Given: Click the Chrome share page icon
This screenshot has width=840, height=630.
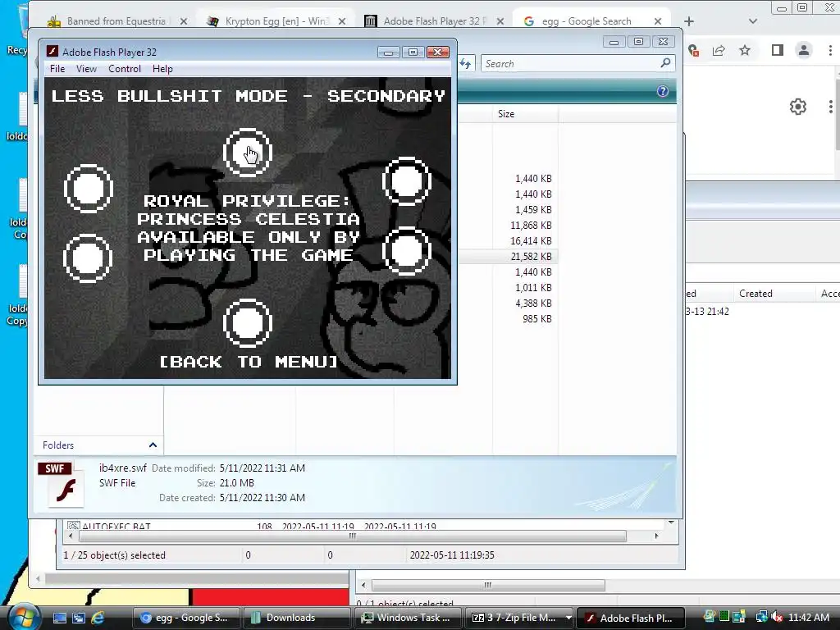Looking at the screenshot, I should click(719, 50).
